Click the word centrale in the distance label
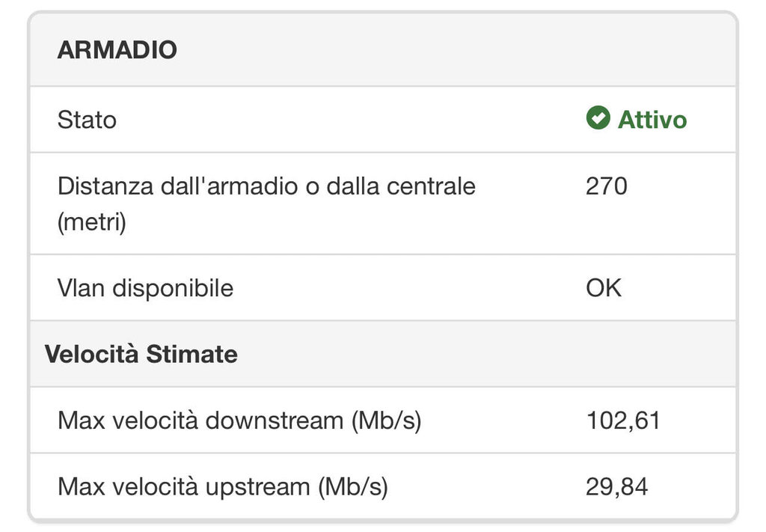 point(431,186)
